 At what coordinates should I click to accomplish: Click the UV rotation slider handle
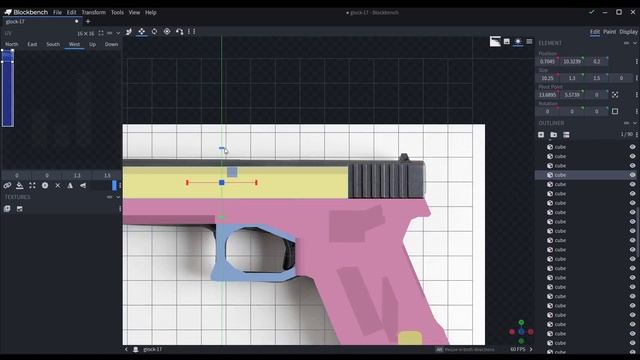(x=114, y=185)
